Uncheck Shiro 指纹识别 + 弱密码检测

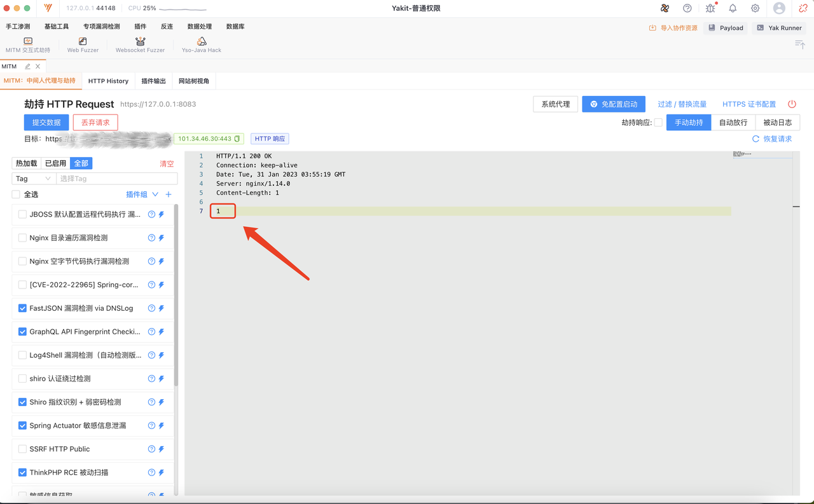coord(23,402)
